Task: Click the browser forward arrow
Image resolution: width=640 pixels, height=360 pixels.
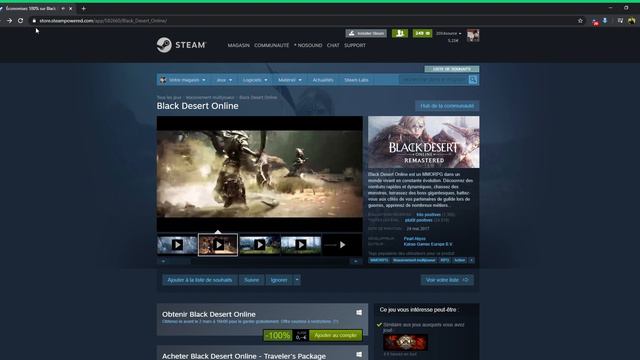Action: coord(9,20)
